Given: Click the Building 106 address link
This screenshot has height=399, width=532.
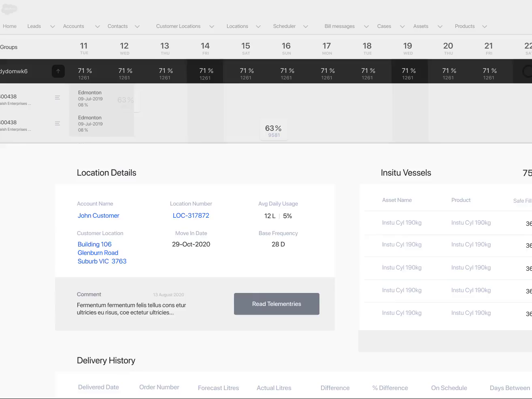Looking at the screenshot, I should (94, 244).
